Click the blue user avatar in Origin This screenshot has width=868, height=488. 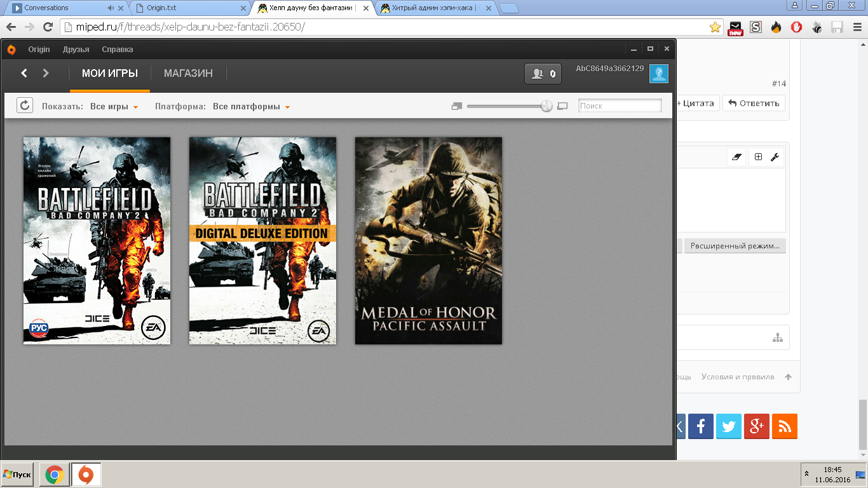(x=659, y=74)
